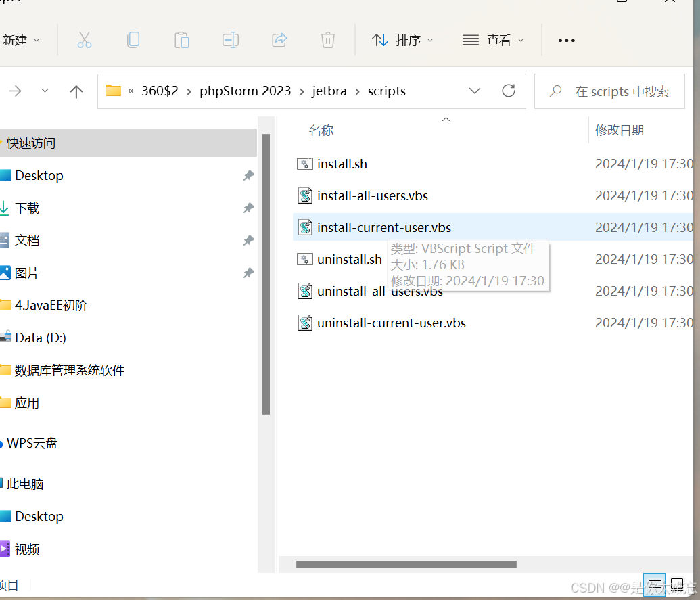This screenshot has height=600, width=700.
Task: Click the 360$2 breadcrumb segment
Action: coord(160,91)
